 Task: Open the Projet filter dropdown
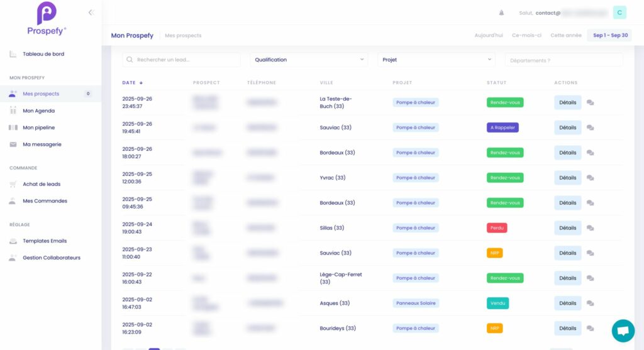[436, 60]
